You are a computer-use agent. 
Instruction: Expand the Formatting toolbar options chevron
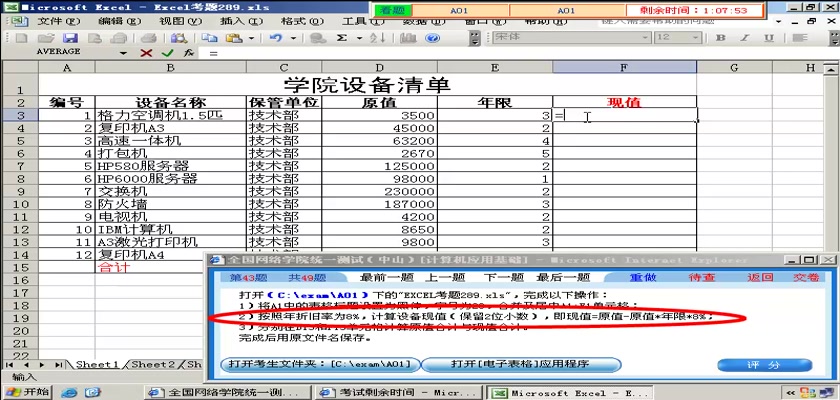(x=835, y=38)
